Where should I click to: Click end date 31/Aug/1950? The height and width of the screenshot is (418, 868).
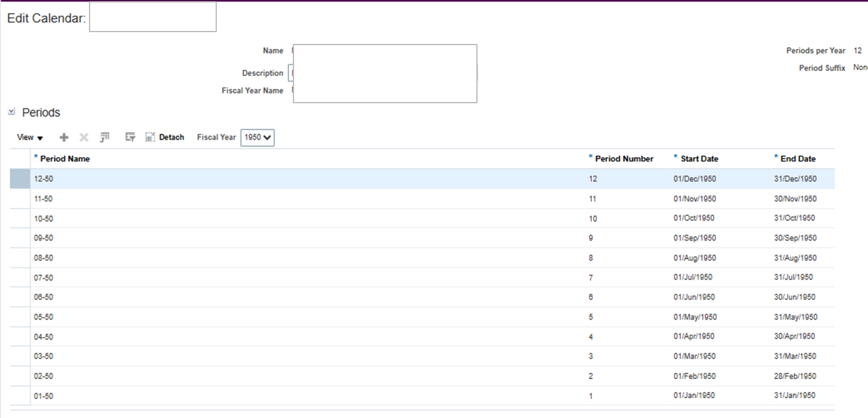pyautogui.click(x=795, y=258)
